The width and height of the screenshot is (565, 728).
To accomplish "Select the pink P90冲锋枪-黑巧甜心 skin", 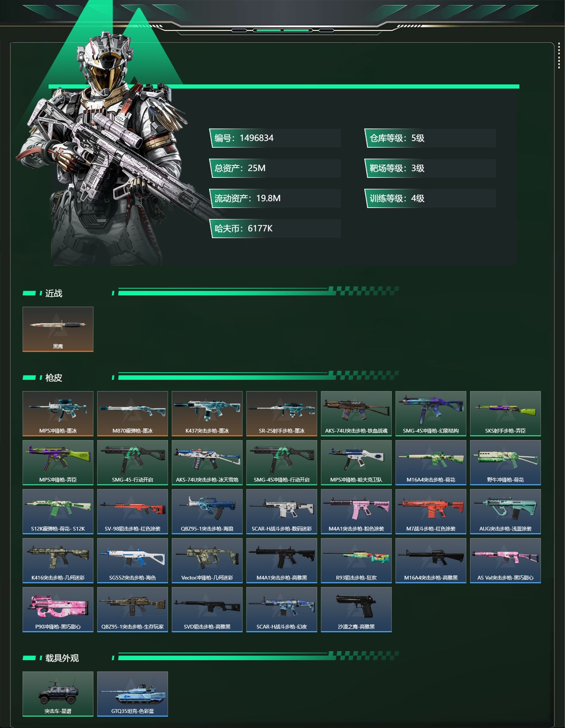I will 58,610.
